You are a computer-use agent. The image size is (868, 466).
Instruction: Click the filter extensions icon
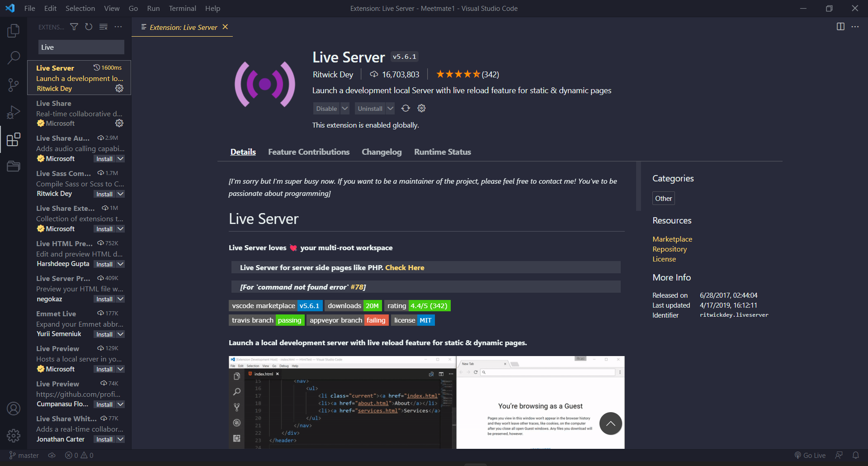coord(74,27)
